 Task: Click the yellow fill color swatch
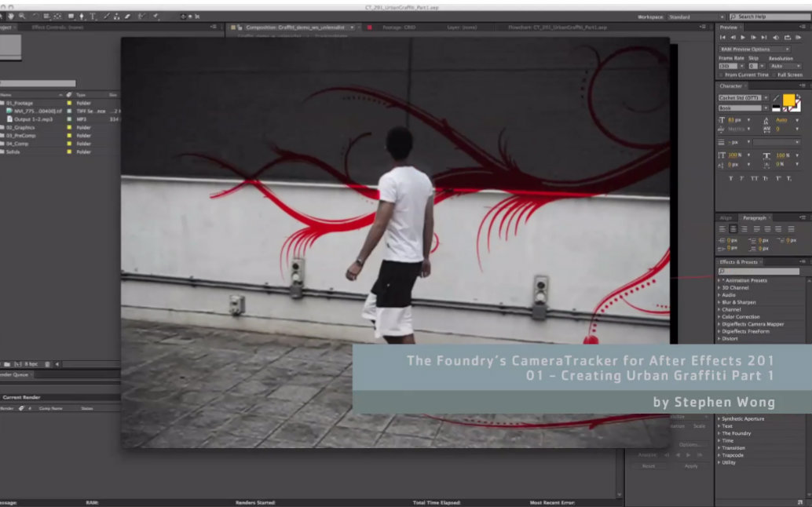click(788, 100)
